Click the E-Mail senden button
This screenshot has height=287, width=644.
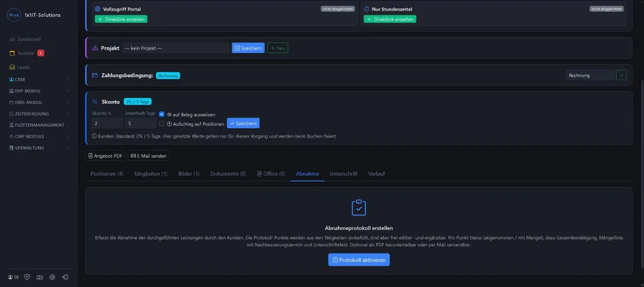pyautogui.click(x=149, y=156)
